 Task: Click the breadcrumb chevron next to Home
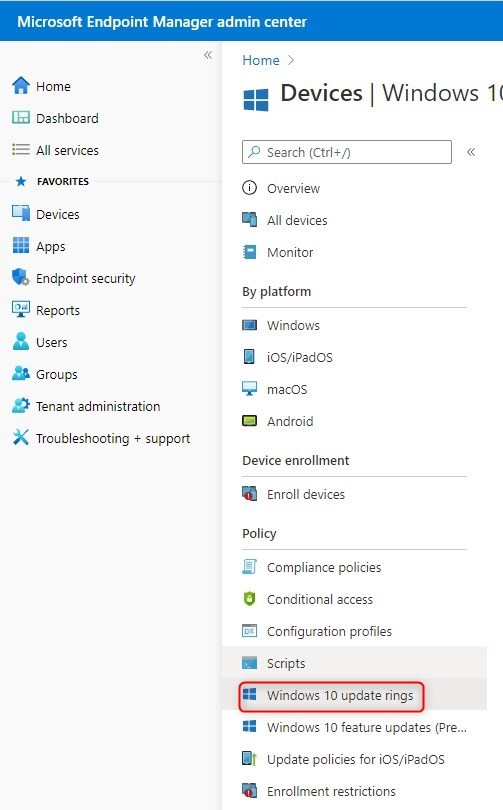pyautogui.click(x=291, y=60)
